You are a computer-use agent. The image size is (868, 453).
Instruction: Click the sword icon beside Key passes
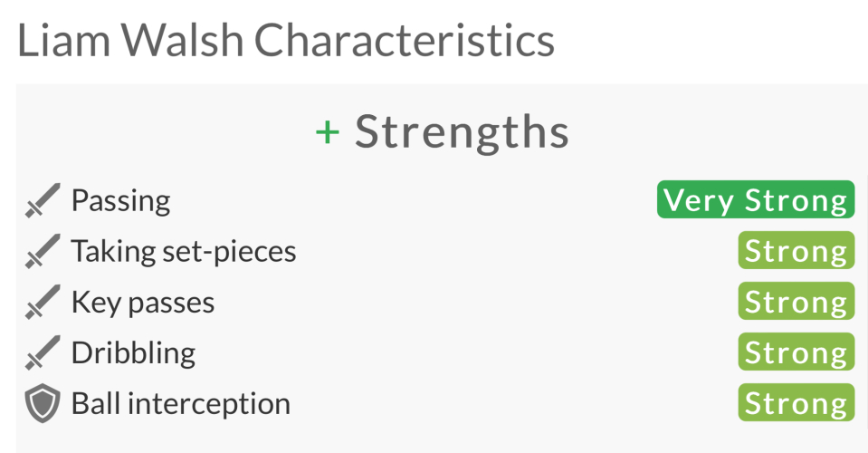[42, 302]
